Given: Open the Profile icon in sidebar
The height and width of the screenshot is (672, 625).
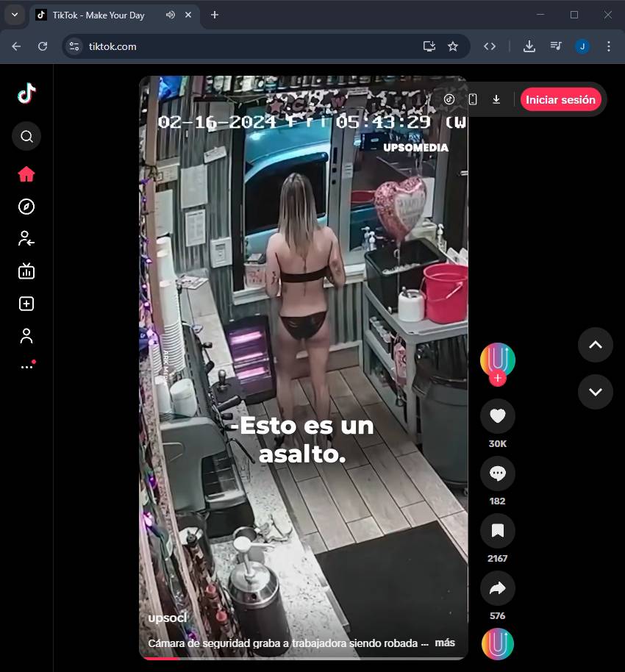Looking at the screenshot, I should click(x=26, y=336).
